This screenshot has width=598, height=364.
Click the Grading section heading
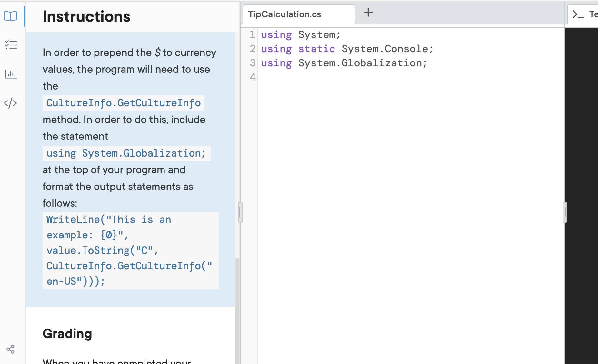(67, 334)
